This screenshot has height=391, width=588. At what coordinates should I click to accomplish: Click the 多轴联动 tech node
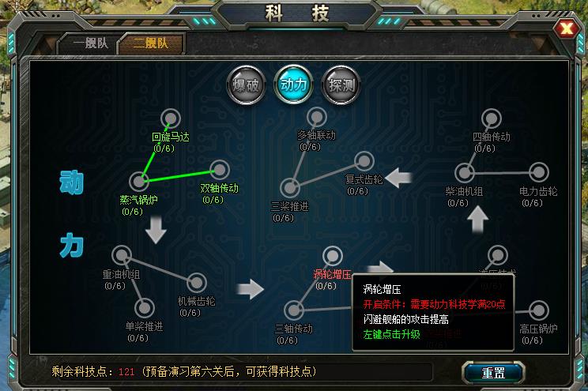(316, 117)
